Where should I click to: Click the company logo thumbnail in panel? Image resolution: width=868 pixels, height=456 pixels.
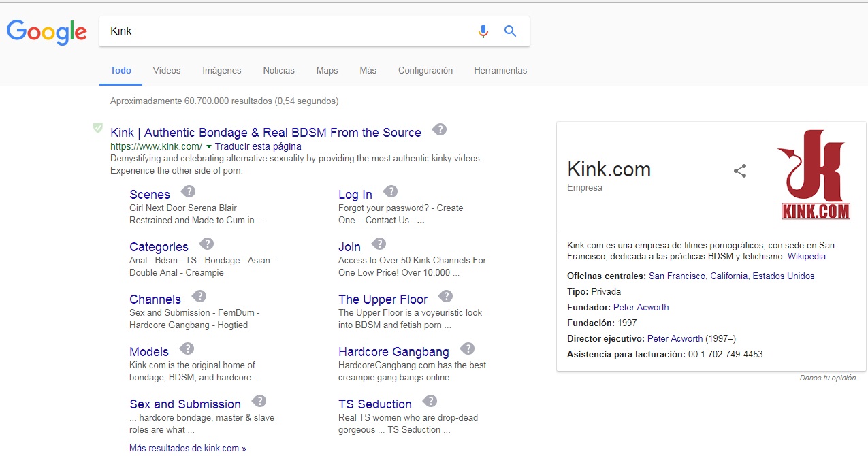(816, 175)
